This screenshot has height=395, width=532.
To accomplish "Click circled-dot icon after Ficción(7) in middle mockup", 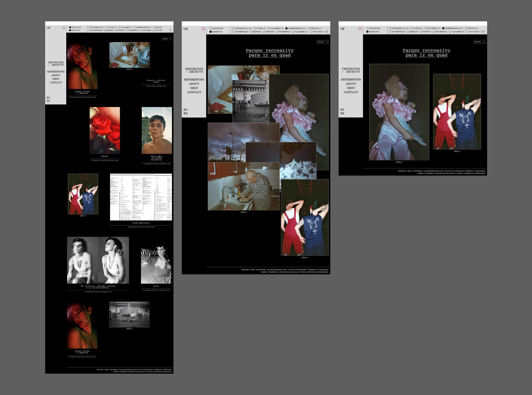I will 327,32.
